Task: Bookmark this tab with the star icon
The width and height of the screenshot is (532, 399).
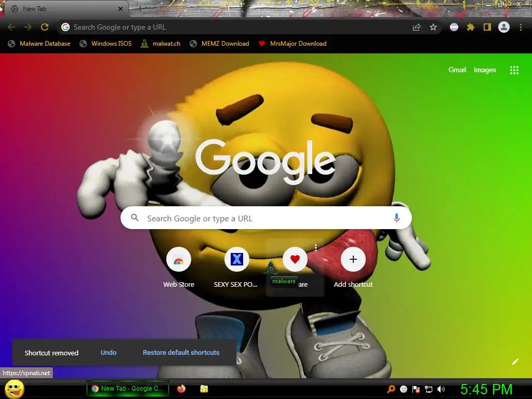Action: [433, 27]
